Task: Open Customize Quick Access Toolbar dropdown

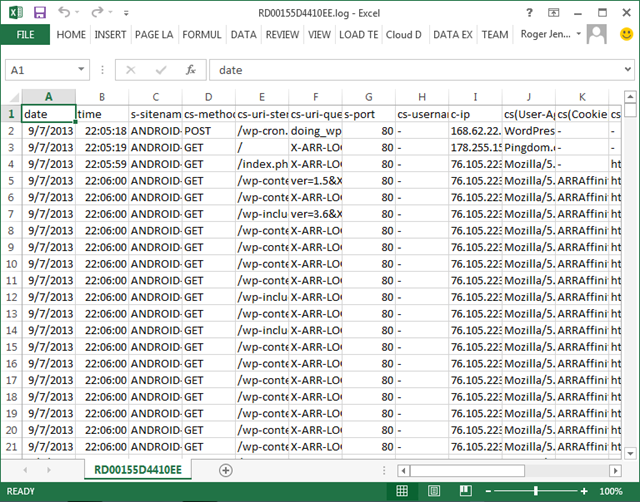Action: pos(126,13)
